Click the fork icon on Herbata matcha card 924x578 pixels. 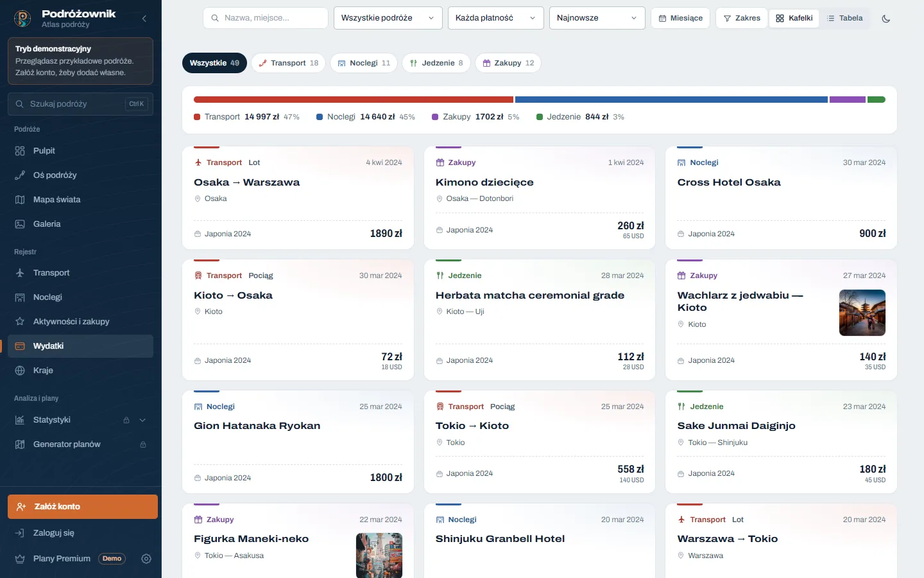point(440,276)
